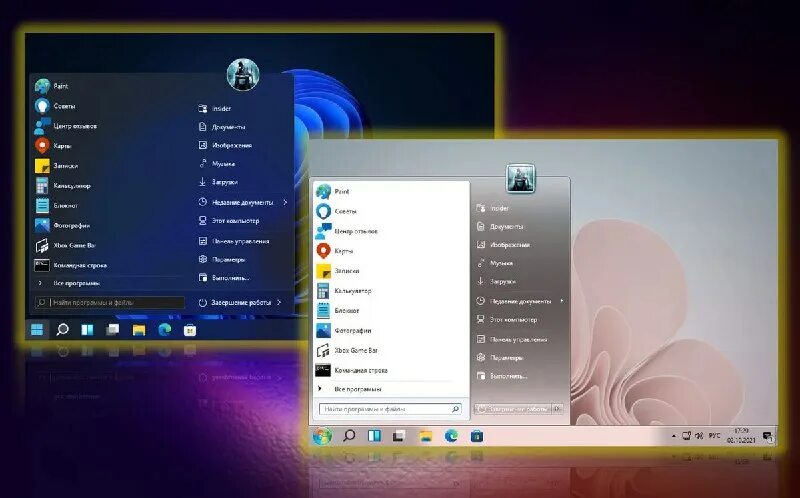
Task: Click the round user avatar in the dark menu
Action: click(243, 74)
